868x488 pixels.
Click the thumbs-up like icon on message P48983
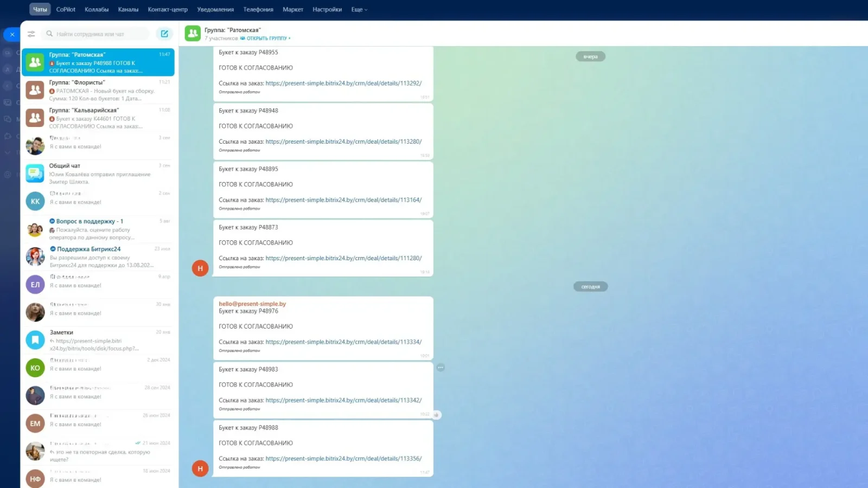coord(437,415)
